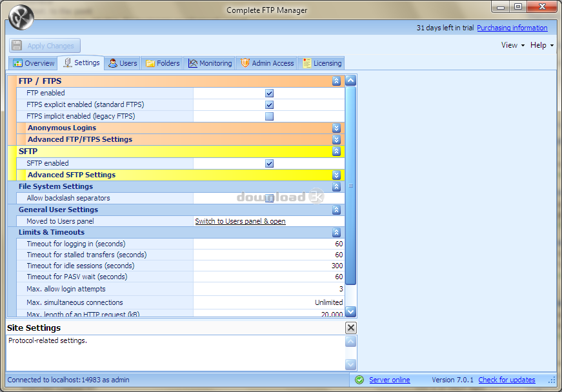Click the 'Version 7.0.1' status text

452,380
